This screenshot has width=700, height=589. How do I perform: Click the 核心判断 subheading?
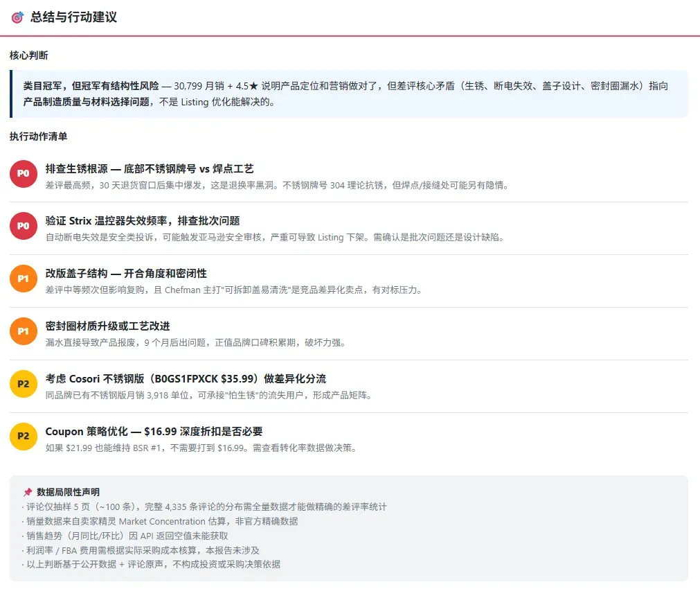28,55
